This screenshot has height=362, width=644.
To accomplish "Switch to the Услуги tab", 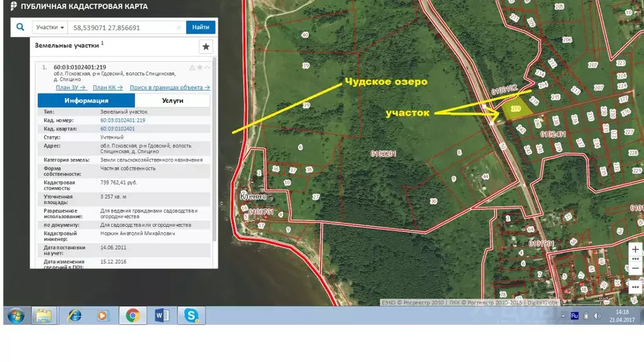I will point(172,101).
